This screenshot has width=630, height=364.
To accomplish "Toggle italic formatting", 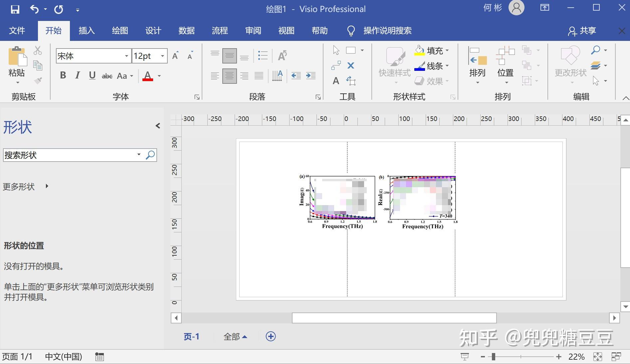I will [x=77, y=75].
